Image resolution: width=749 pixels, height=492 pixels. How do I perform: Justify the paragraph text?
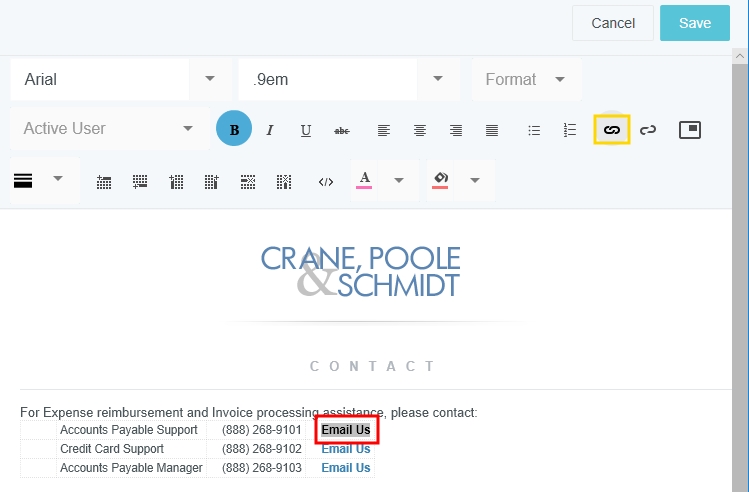click(x=492, y=130)
